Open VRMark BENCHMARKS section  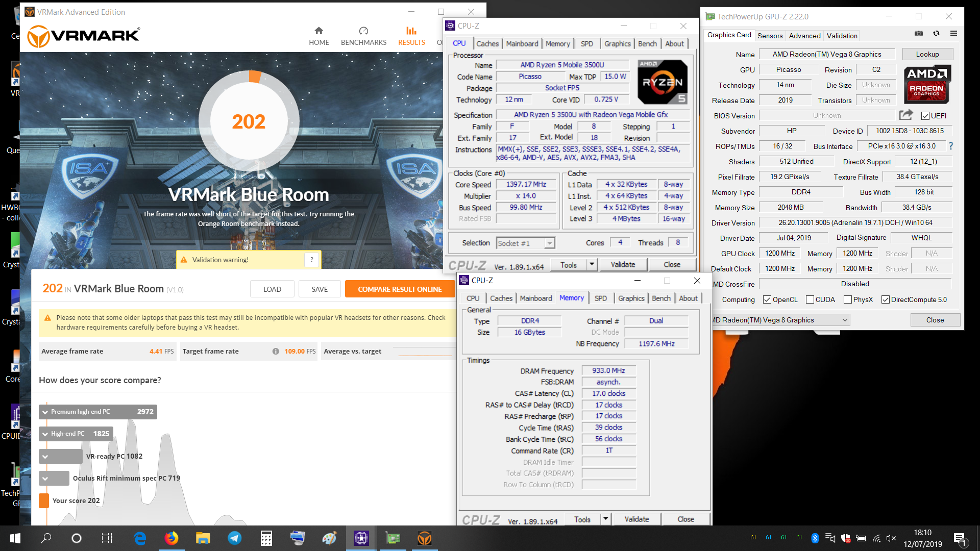click(363, 36)
